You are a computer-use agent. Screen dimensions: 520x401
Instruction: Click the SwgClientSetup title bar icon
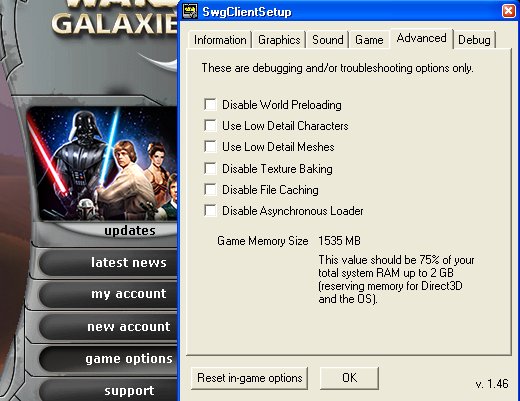[x=190, y=11]
